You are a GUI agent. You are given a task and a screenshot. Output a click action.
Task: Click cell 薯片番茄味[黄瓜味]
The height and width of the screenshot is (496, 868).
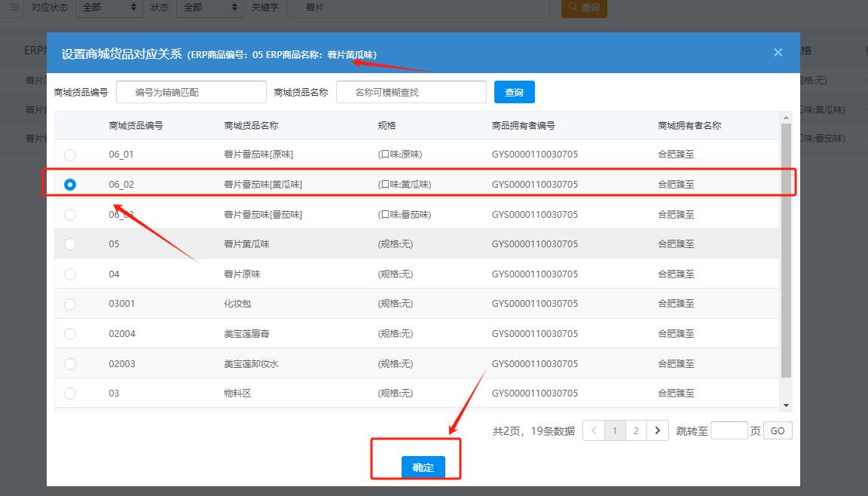click(x=263, y=185)
